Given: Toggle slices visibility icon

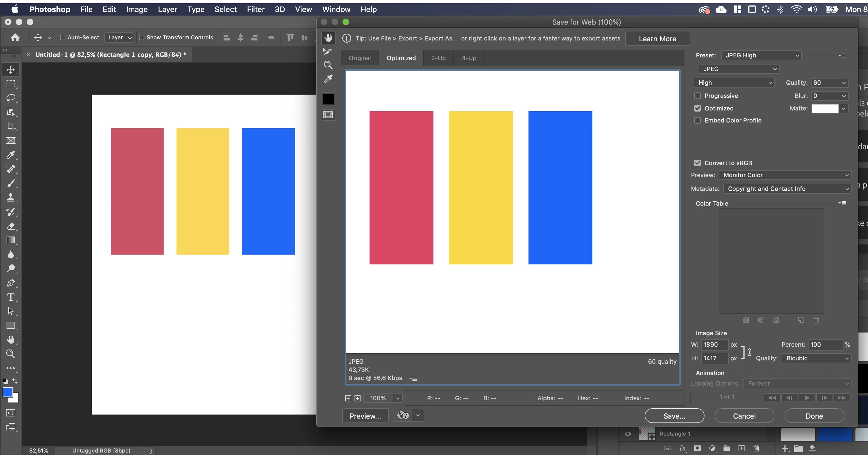Looking at the screenshot, I should click(x=328, y=115).
